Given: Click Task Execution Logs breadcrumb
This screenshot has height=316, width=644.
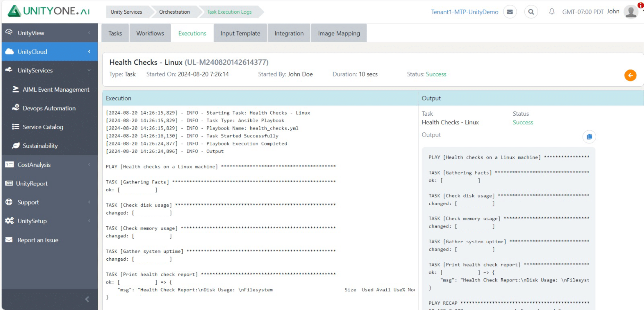Looking at the screenshot, I should click(229, 12).
